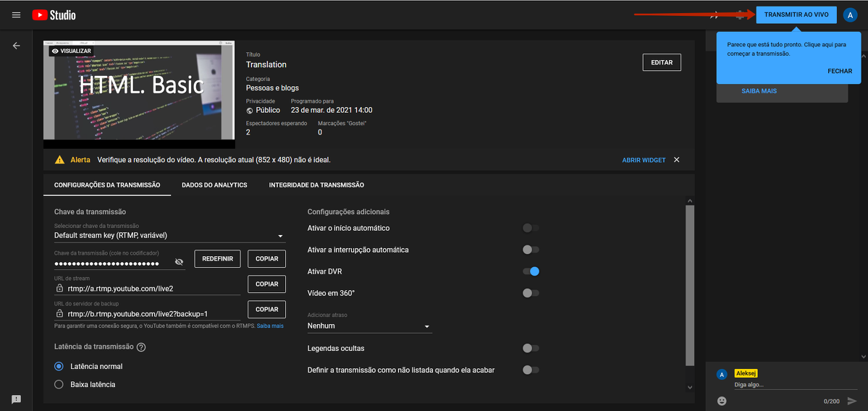The height and width of the screenshot is (411, 868).
Task: Switch to the Dados do Analytics tab
Action: 214,185
